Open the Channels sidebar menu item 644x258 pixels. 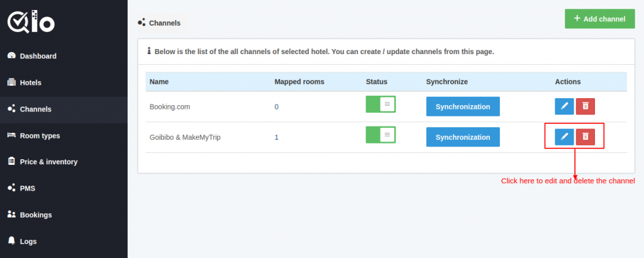pyautogui.click(x=36, y=109)
